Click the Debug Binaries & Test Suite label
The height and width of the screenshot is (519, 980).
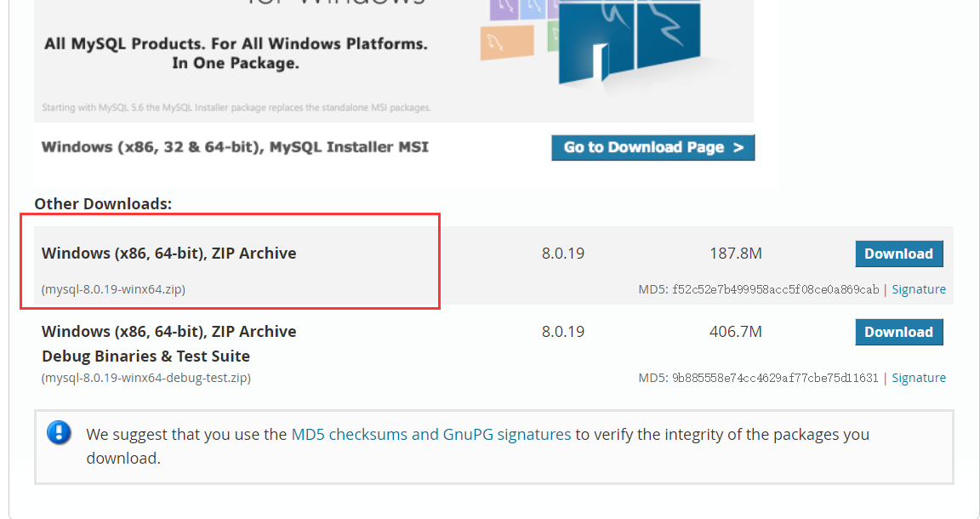[x=145, y=356]
